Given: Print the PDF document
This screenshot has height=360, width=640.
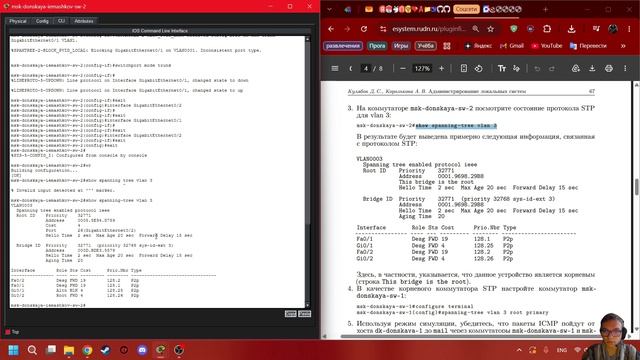Looking at the screenshot, I should pyautogui.click(x=609, y=69).
